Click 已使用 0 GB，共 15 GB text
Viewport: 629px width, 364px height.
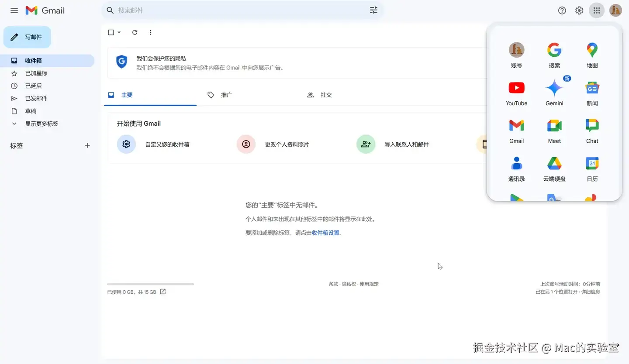pyautogui.click(x=131, y=292)
